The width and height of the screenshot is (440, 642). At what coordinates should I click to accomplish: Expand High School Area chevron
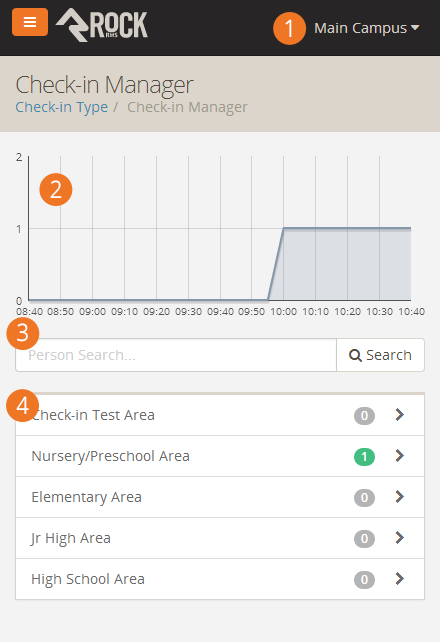click(400, 579)
